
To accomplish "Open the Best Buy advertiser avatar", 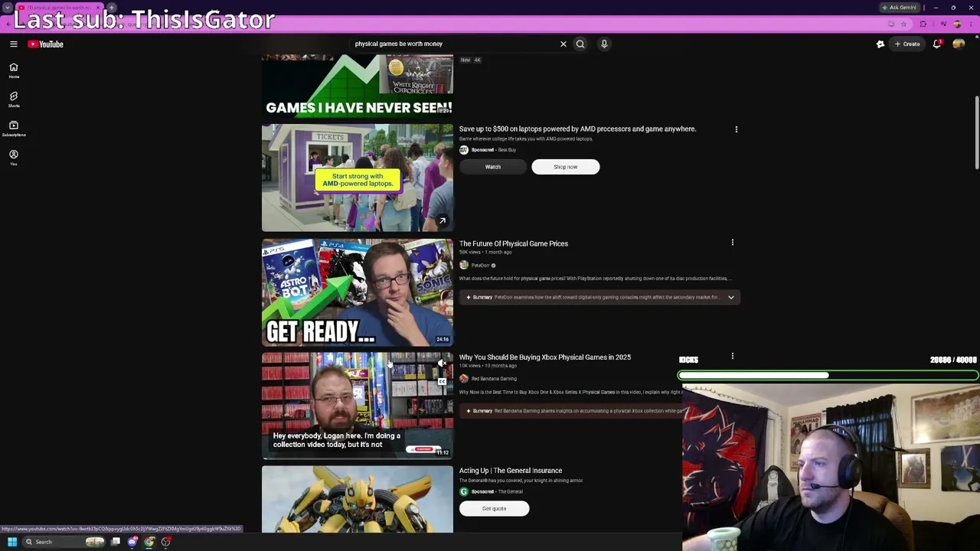I will (x=464, y=150).
